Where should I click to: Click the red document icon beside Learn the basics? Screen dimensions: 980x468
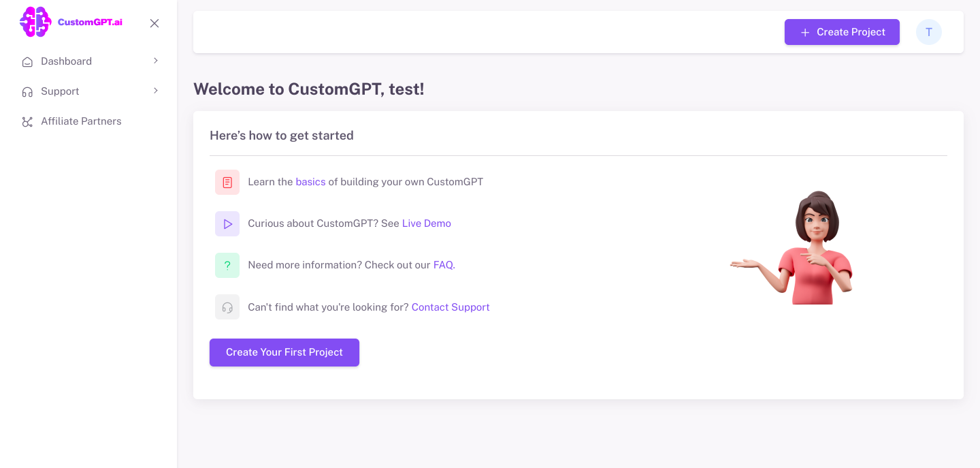click(227, 183)
